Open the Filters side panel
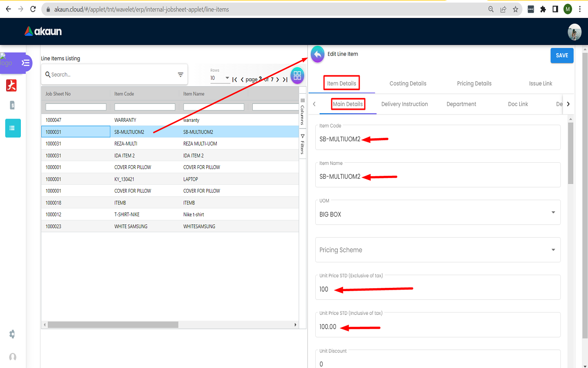Viewport: 588px width, 368px height. tap(303, 144)
